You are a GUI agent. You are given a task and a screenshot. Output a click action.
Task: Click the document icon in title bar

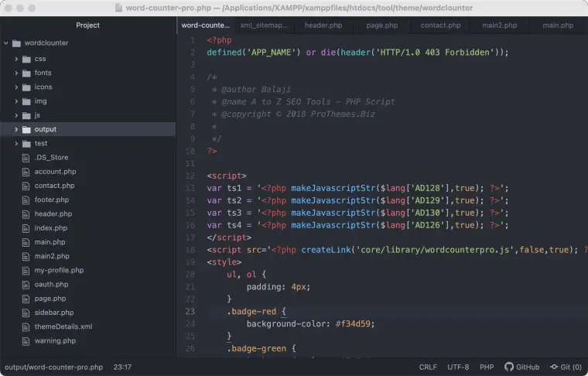click(118, 8)
